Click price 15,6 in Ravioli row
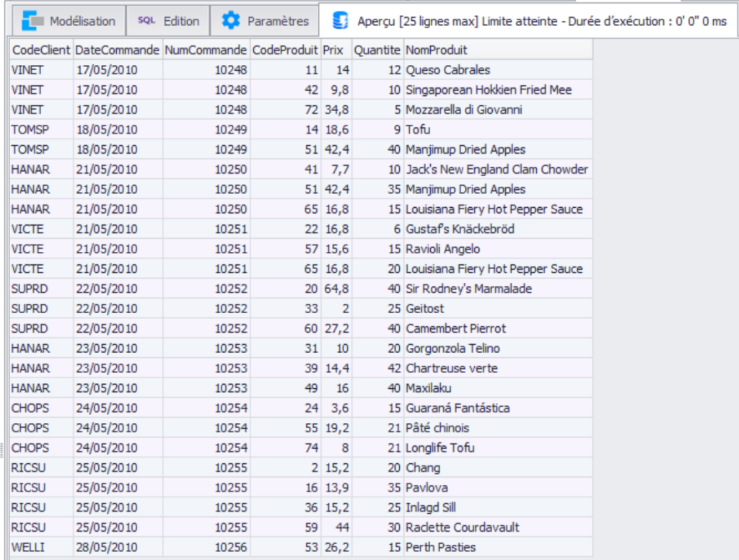This screenshot has height=560, width=739. click(336, 249)
